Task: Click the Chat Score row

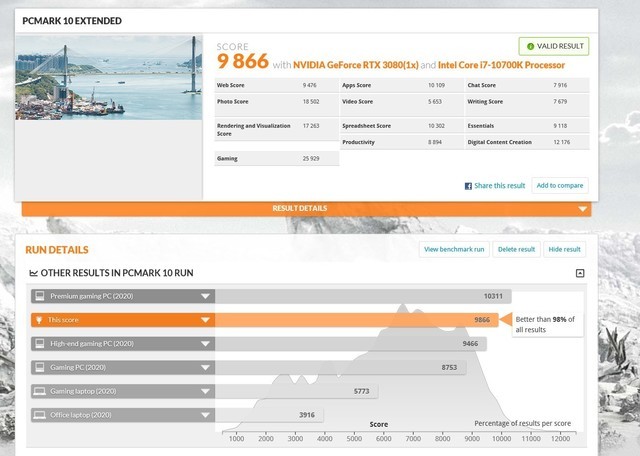Action: tap(527, 85)
